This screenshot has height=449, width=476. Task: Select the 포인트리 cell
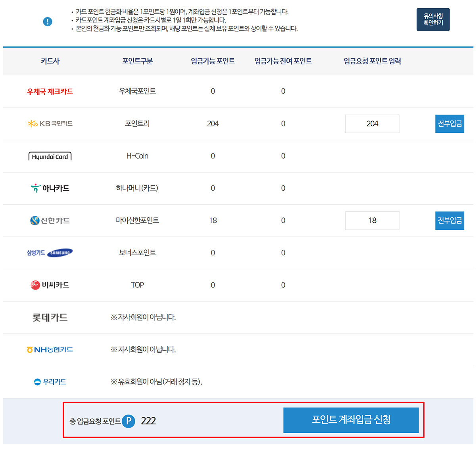137,124
